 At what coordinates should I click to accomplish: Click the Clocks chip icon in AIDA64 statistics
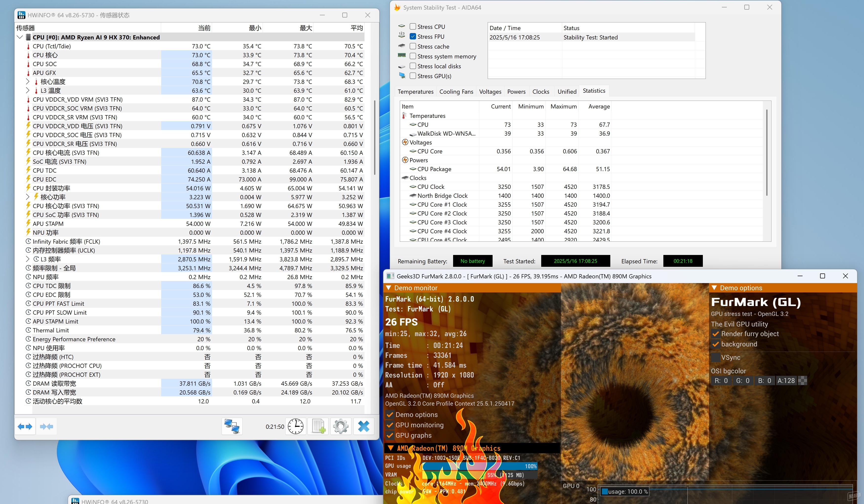pyautogui.click(x=405, y=178)
